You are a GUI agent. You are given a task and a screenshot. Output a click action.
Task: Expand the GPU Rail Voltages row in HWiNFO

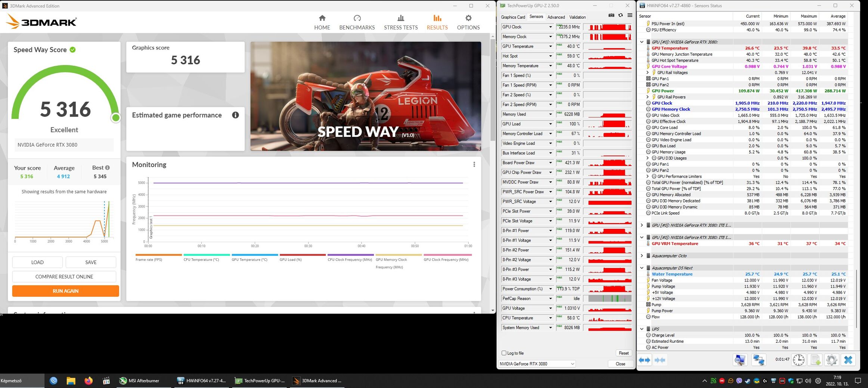[648, 73]
